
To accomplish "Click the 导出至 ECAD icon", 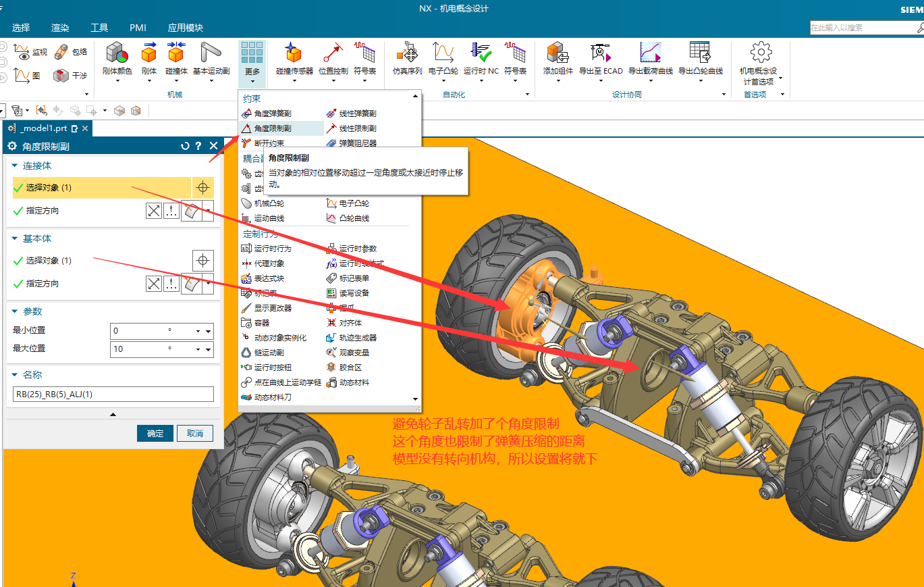I will pos(601,53).
